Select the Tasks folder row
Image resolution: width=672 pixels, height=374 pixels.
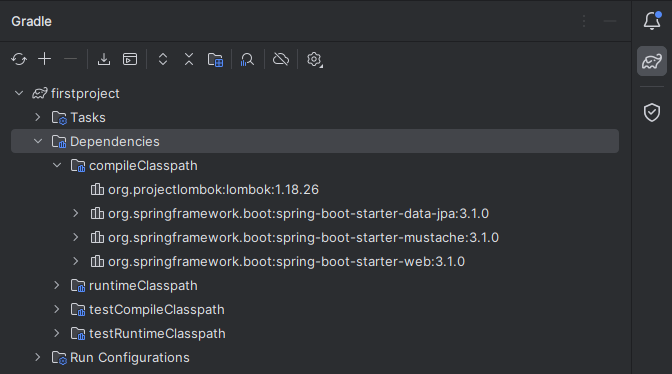[315, 117]
